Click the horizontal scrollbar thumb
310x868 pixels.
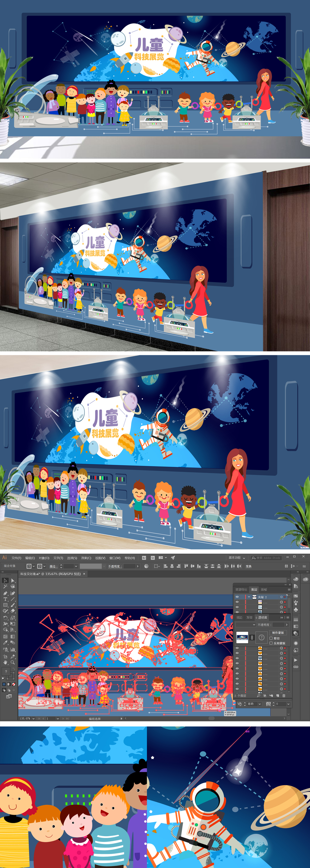tap(212, 718)
